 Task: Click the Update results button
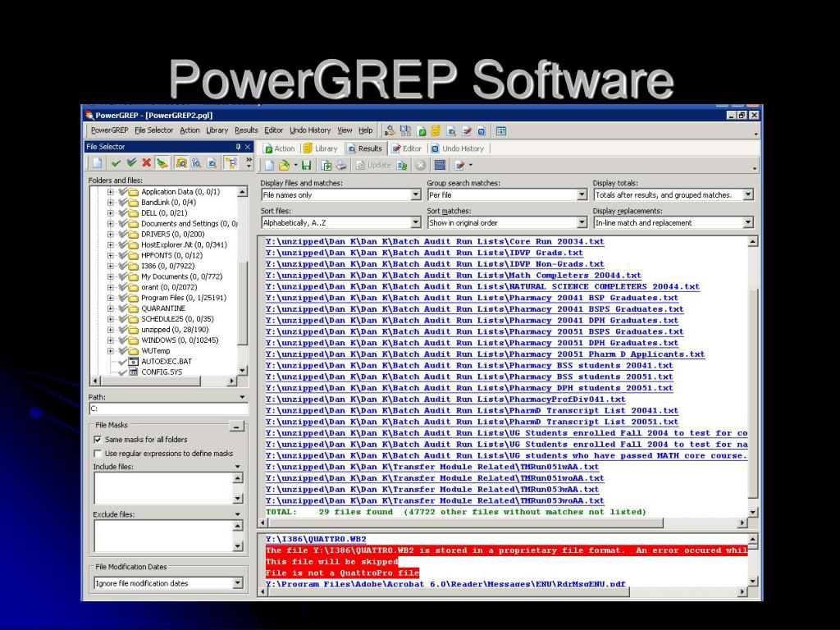click(x=373, y=165)
